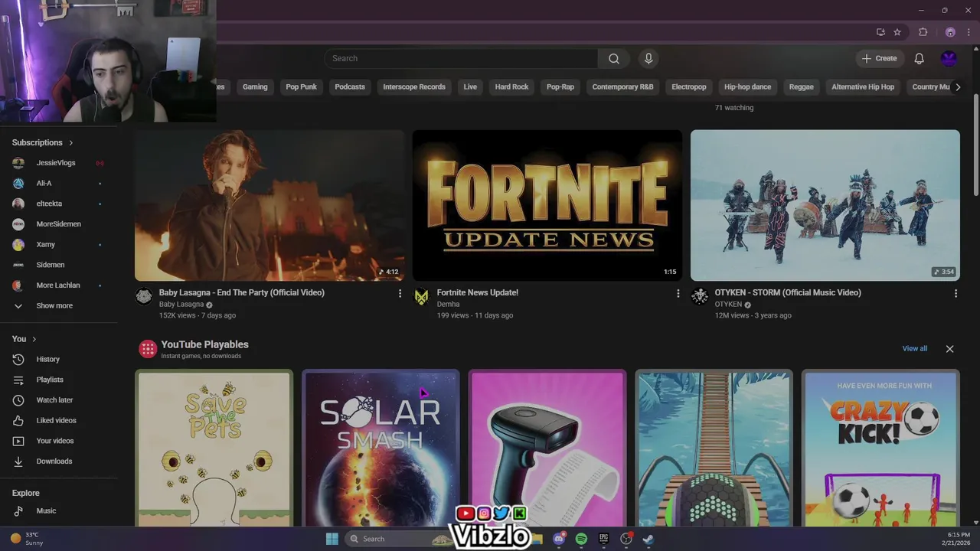Select the Pop Punk chip
Viewport: 980px width, 551px height.
pos(301,86)
